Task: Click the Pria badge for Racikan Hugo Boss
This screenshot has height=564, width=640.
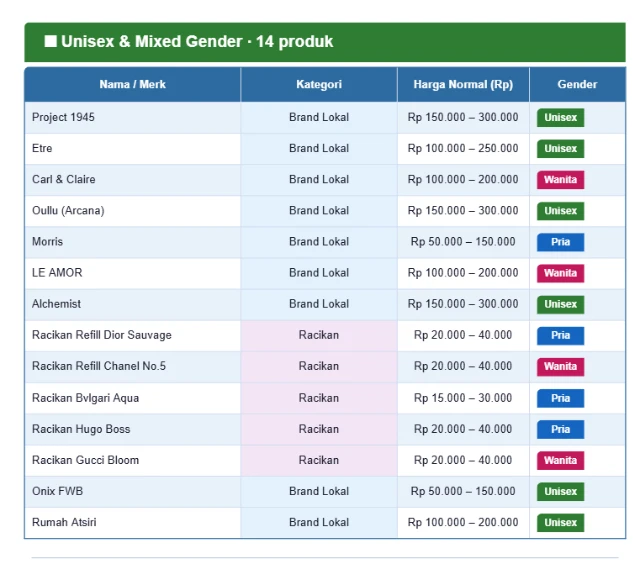Action: point(560,429)
